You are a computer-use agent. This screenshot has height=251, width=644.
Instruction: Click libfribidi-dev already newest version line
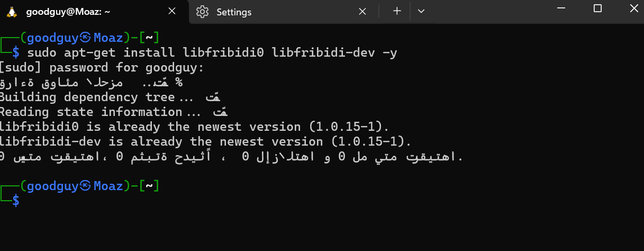coord(206,141)
